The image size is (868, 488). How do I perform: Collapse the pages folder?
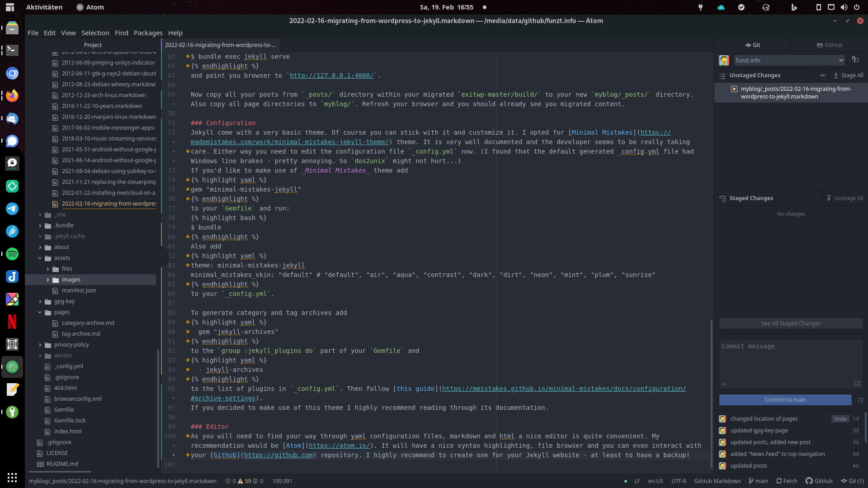tap(40, 312)
